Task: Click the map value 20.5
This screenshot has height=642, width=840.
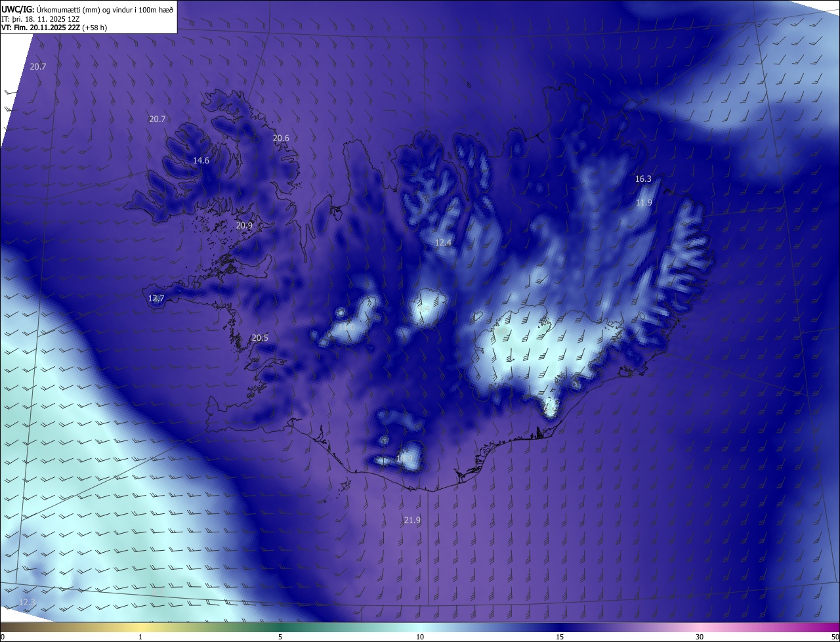Action: coord(260,338)
